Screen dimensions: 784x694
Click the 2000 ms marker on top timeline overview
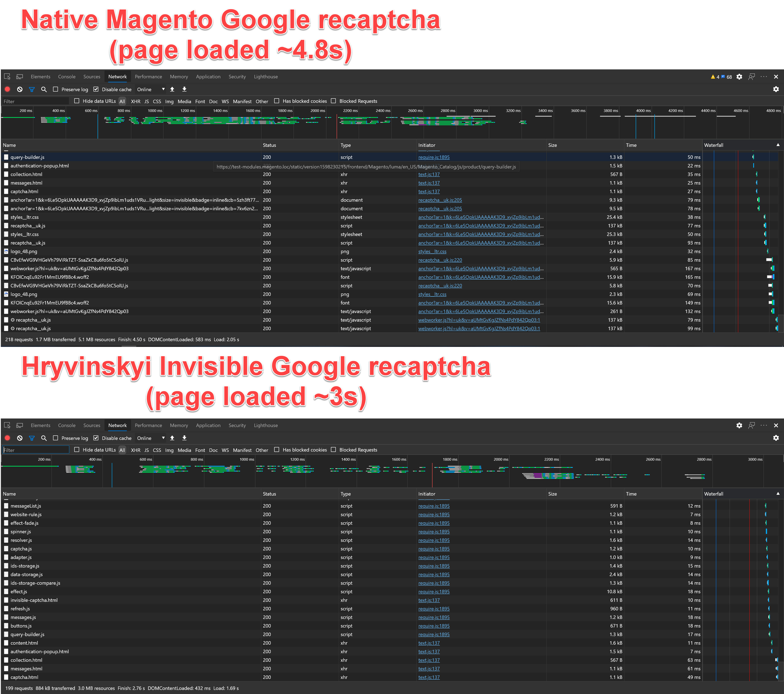coord(318,111)
